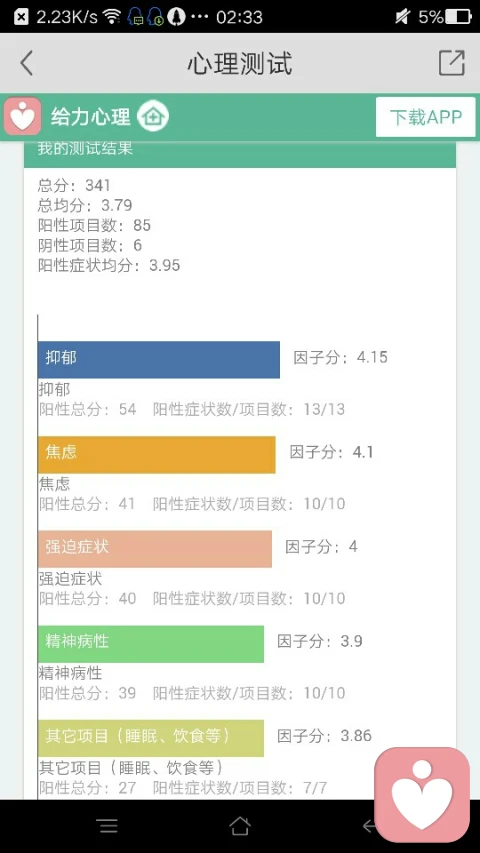
Task: Select the salmon 强迫症状 bar
Action: pos(155,549)
